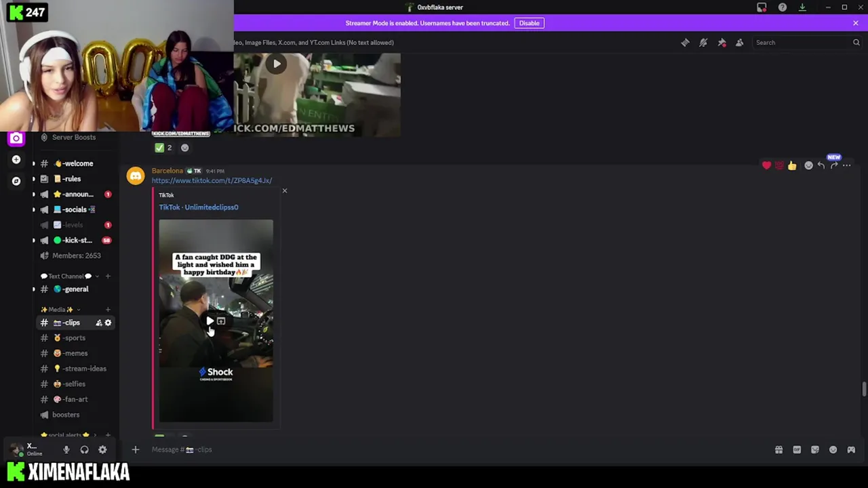Screen dimensions: 868x488
Task: Click Add a Server plus icon
Action: [x=16, y=160]
